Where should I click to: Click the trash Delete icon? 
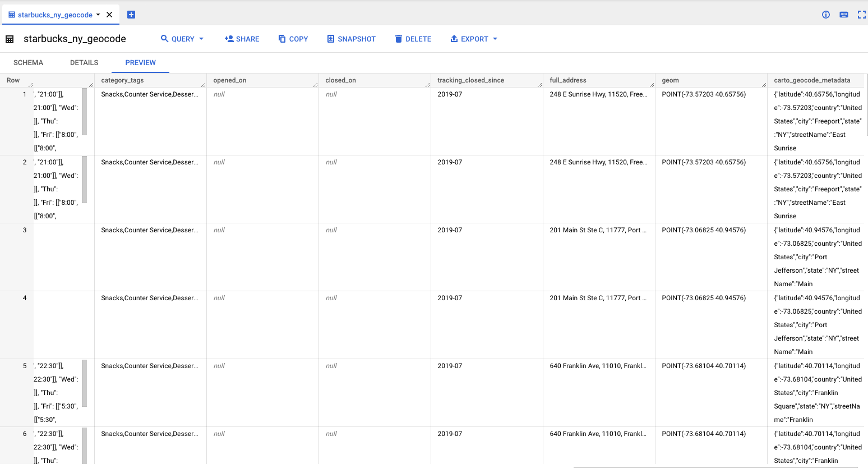pos(399,39)
